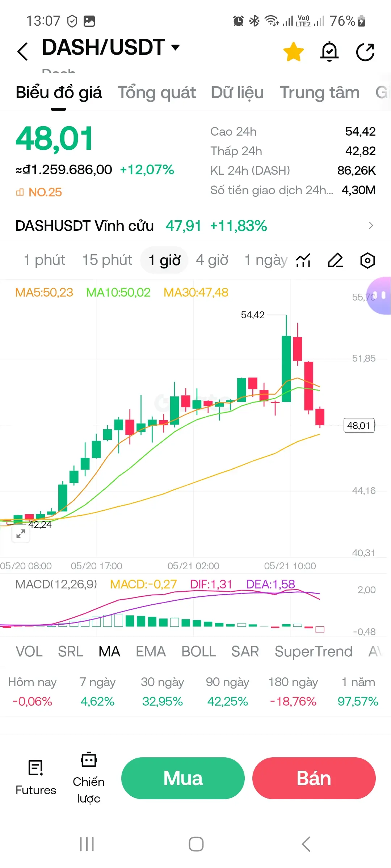Open DASHUSDT Vĩnh cửu perpetual row
Viewport: 391px width, 868px height.
(195, 226)
